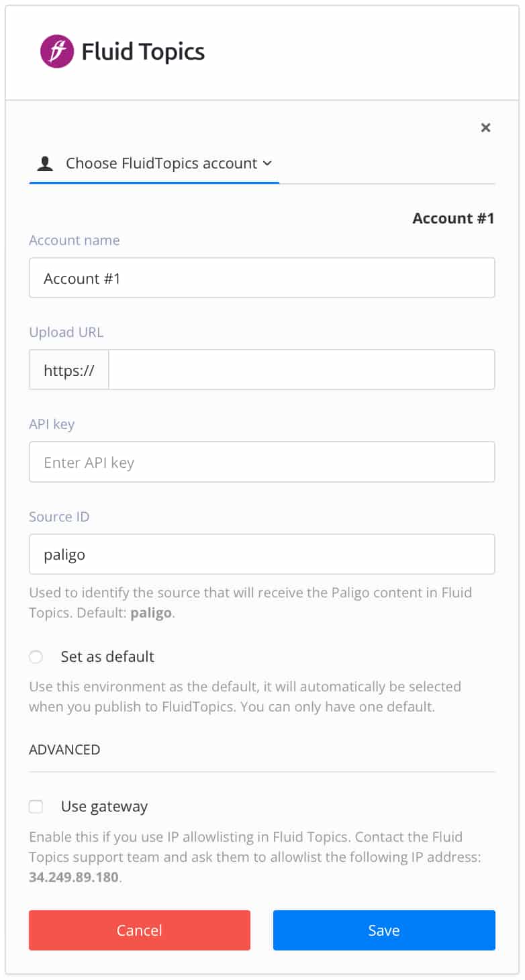The height and width of the screenshot is (980, 525).
Task: Click the person account icon
Action: coord(44,162)
